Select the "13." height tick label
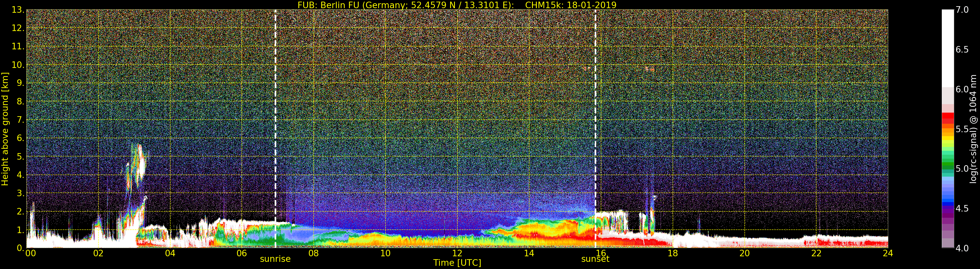This screenshot has height=269, width=980. click(18, 10)
